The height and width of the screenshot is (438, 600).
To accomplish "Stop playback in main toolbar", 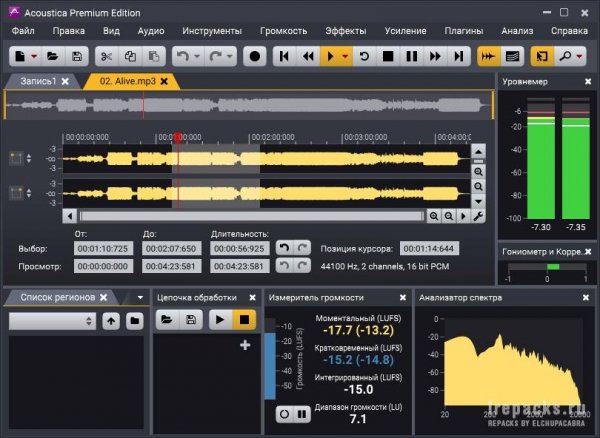I will click(388, 57).
